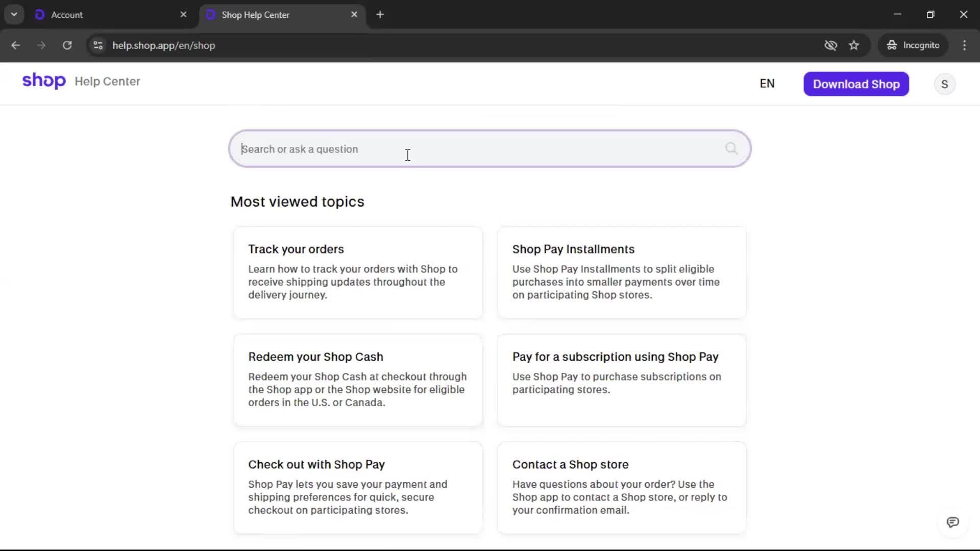
Task: Open the account avatar menu marked S
Action: [x=945, y=84]
